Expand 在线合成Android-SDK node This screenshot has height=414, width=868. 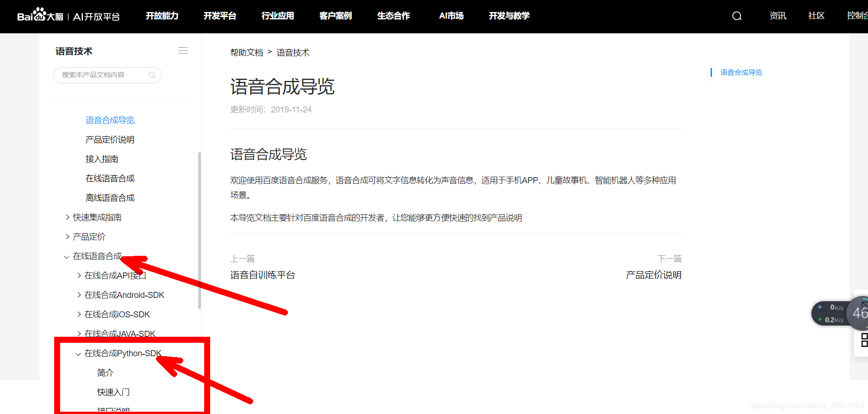coord(120,295)
